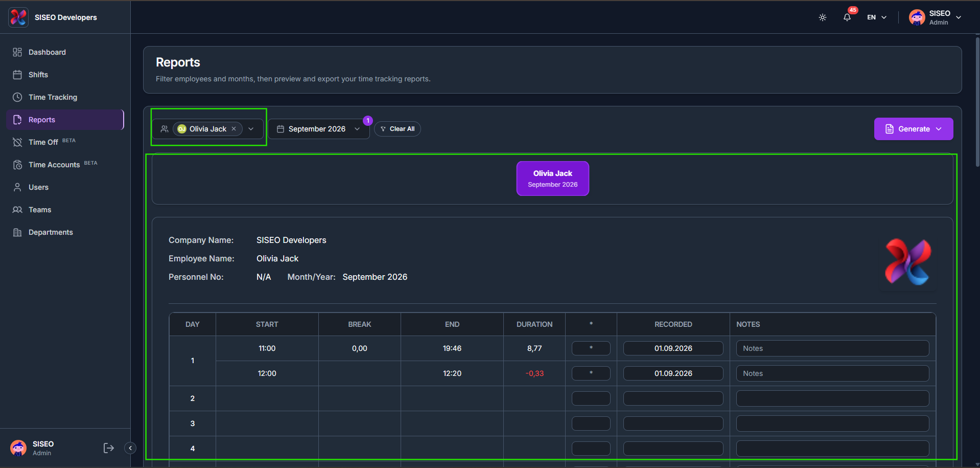Click the Time Accounts sidebar icon
The image size is (980, 468).
[17, 165]
